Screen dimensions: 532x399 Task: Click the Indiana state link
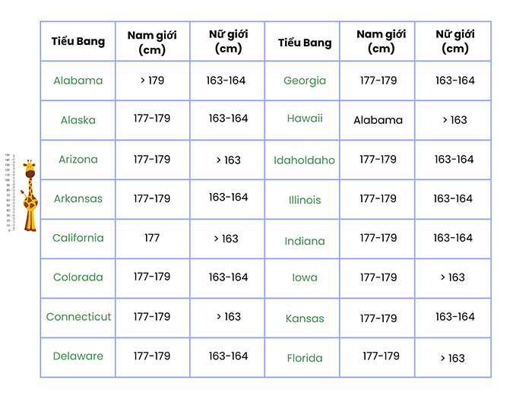(x=305, y=241)
